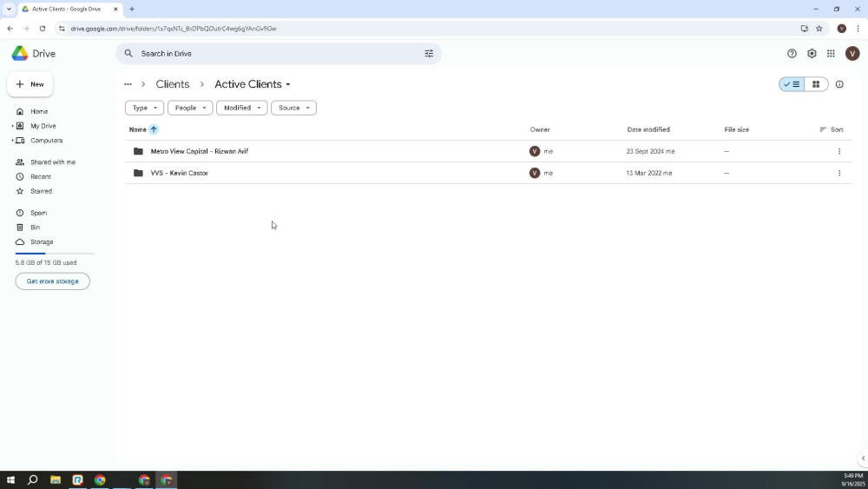Open Metro View Capital - Rizwan Arif folder
The image size is (868, 489).
tap(200, 151)
